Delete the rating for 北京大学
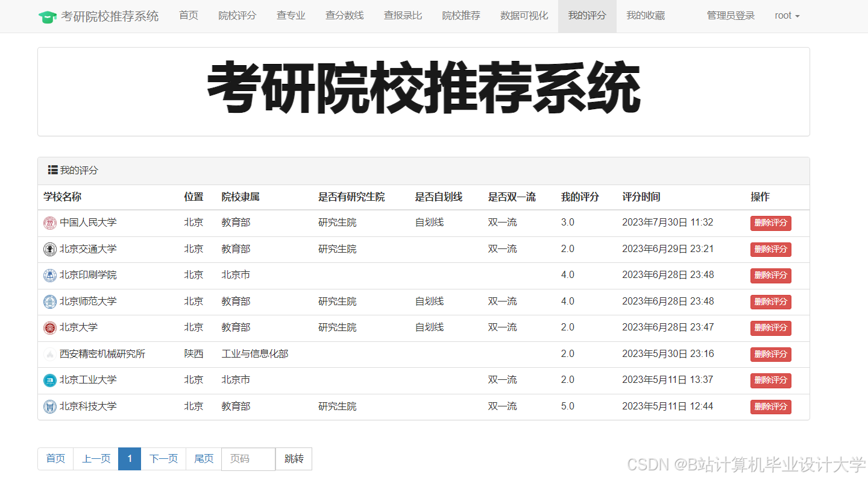The image size is (868, 480). (770, 328)
